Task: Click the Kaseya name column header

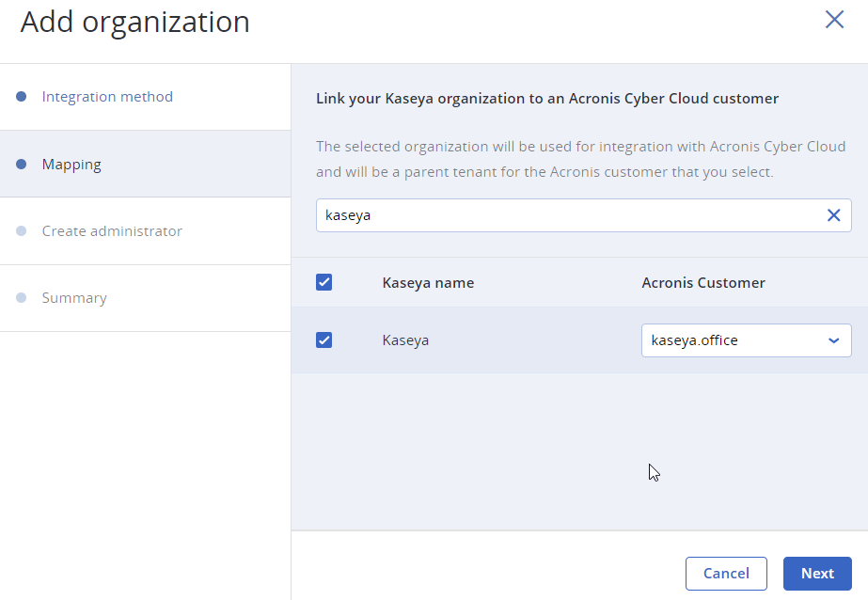Action: click(428, 283)
